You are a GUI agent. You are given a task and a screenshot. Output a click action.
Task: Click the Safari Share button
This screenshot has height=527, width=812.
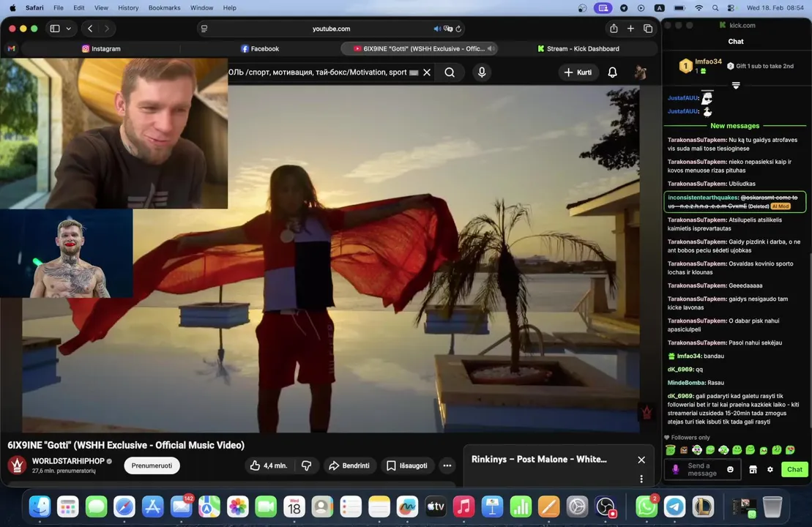pos(614,29)
